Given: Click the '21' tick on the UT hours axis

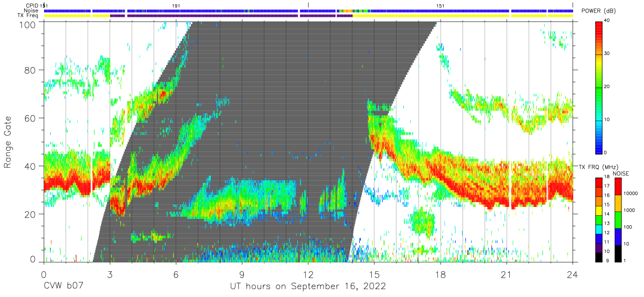Looking at the screenshot, I should 507,273.
